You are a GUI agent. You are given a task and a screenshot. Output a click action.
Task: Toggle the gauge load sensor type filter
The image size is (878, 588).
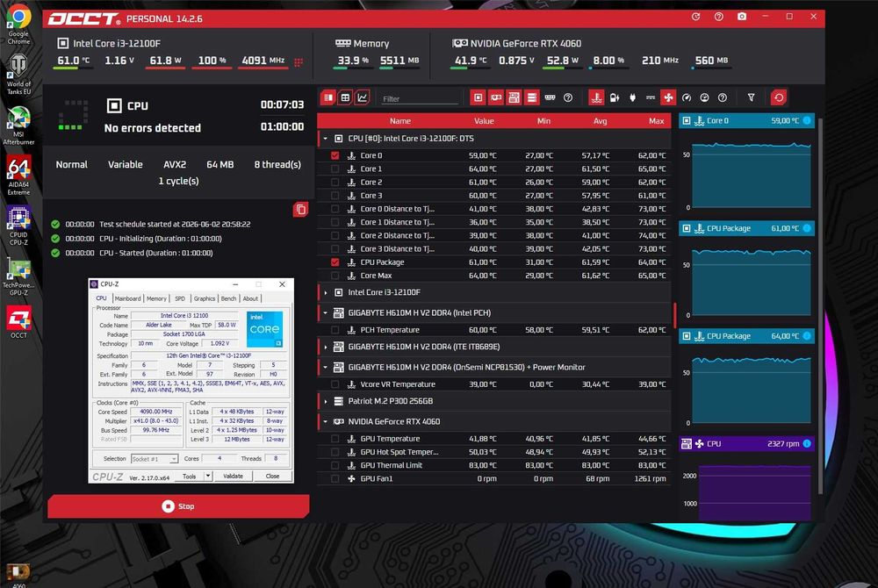coord(687,98)
